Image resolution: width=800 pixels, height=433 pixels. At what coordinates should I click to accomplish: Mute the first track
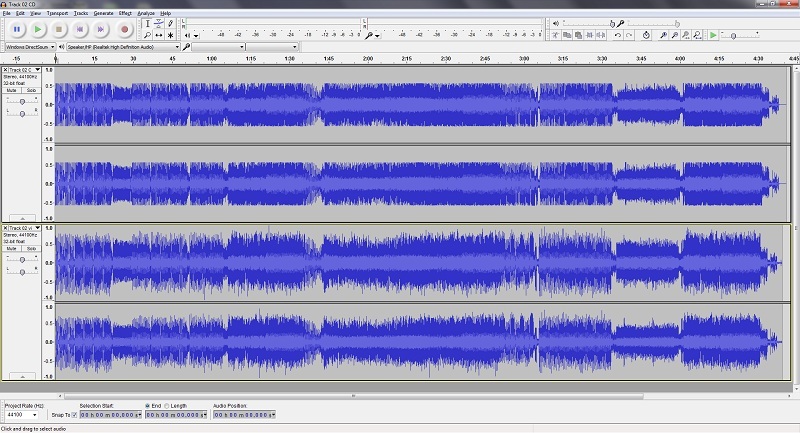[12, 90]
